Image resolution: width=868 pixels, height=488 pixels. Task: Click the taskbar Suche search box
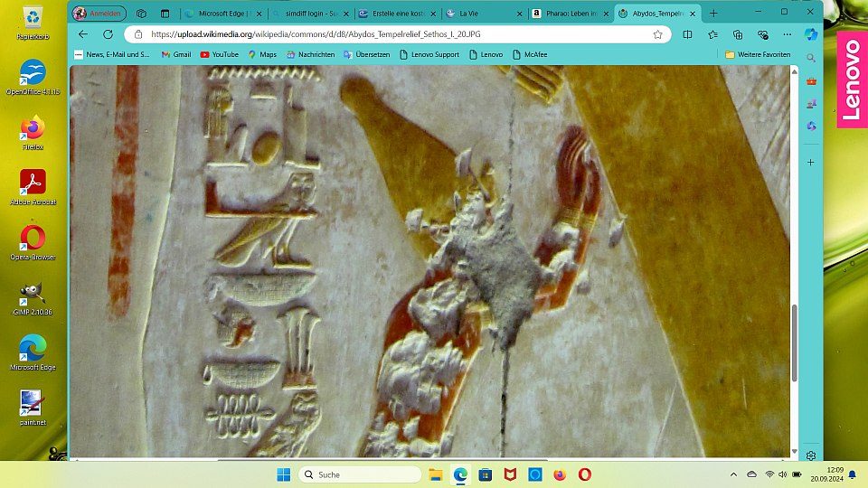[x=361, y=474]
